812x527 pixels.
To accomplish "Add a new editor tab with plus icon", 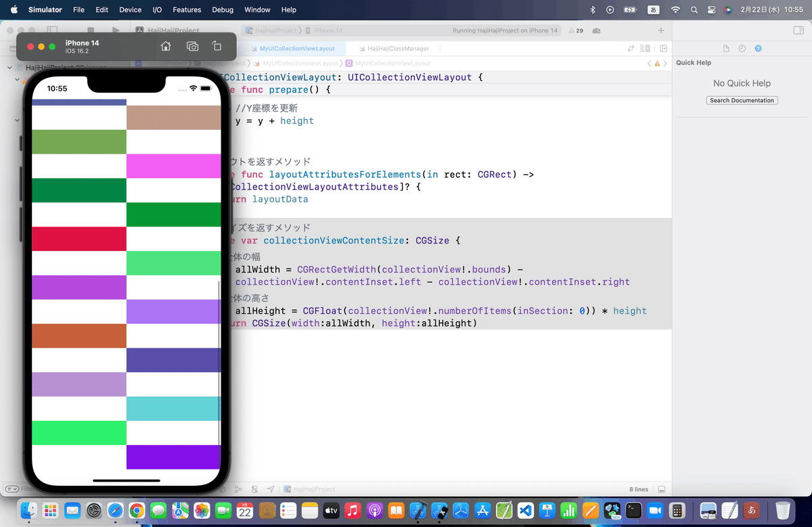I will click(x=661, y=30).
